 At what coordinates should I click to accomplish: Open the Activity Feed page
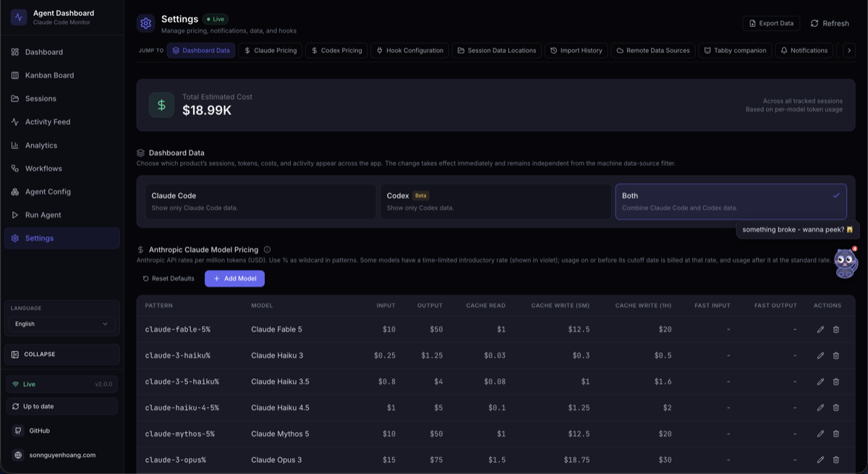pos(61,122)
